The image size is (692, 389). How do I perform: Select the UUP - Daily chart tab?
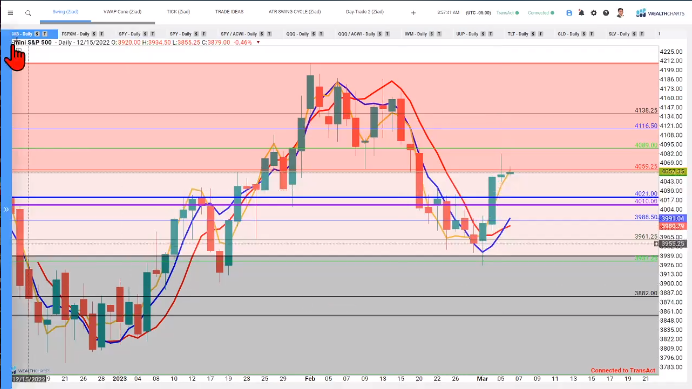[x=467, y=34]
